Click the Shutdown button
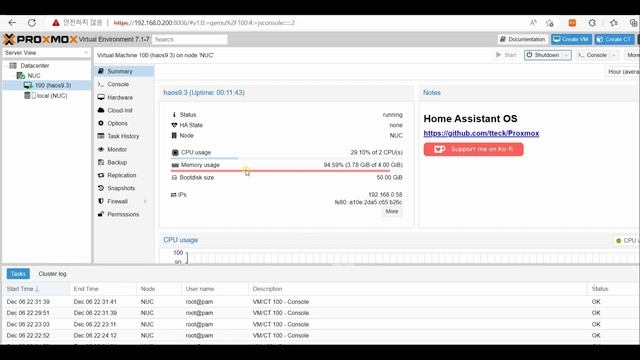The image size is (640, 360). click(x=543, y=55)
